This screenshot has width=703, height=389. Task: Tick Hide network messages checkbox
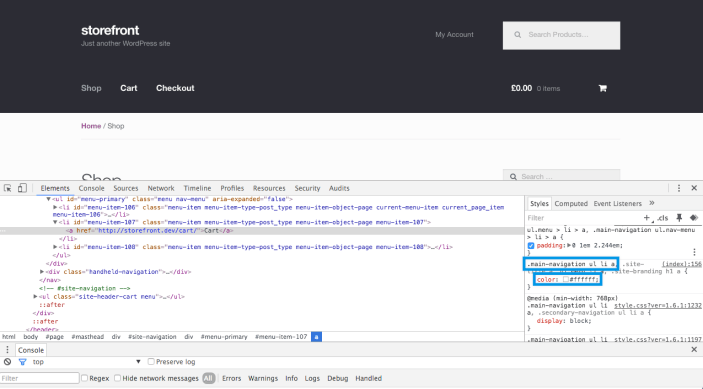pos(117,378)
